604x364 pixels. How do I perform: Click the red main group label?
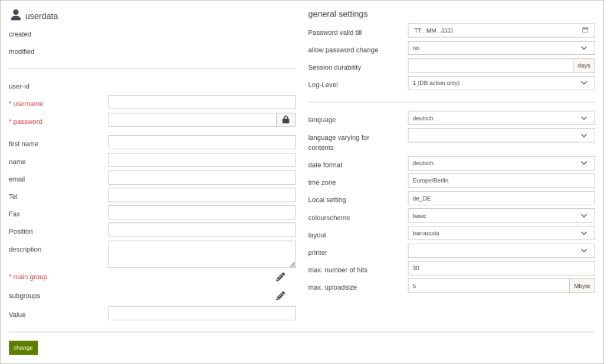[x=28, y=277]
